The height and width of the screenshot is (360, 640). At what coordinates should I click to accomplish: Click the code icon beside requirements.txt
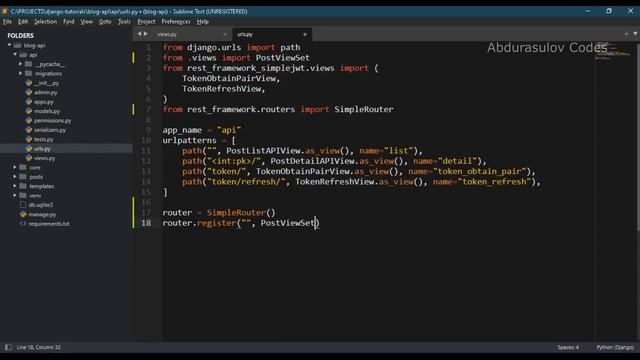(x=23, y=224)
